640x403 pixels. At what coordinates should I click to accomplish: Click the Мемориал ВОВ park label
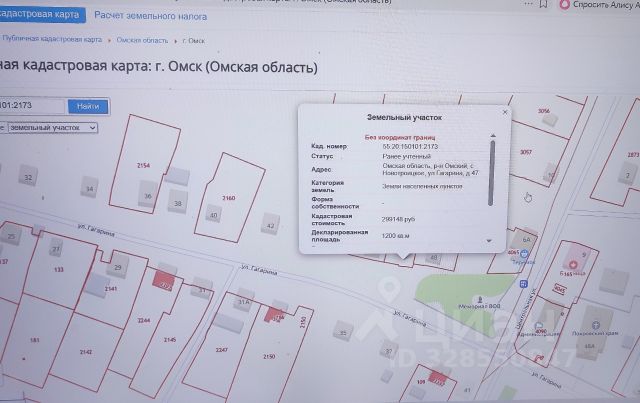coord(479,306)
